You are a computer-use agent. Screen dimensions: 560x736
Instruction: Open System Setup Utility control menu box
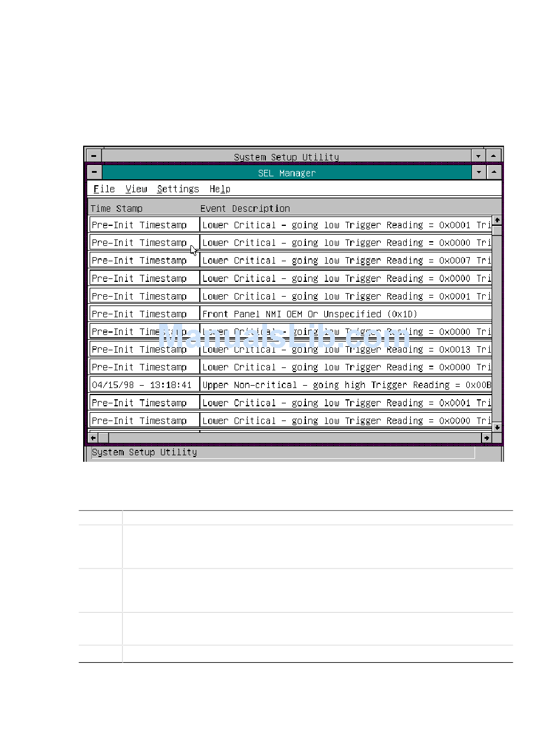tap(94, 156)
